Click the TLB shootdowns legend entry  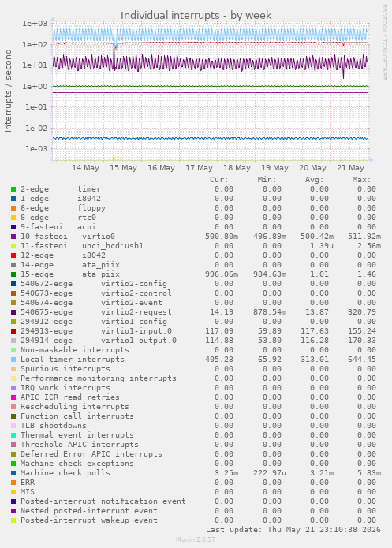coord(53,426)
